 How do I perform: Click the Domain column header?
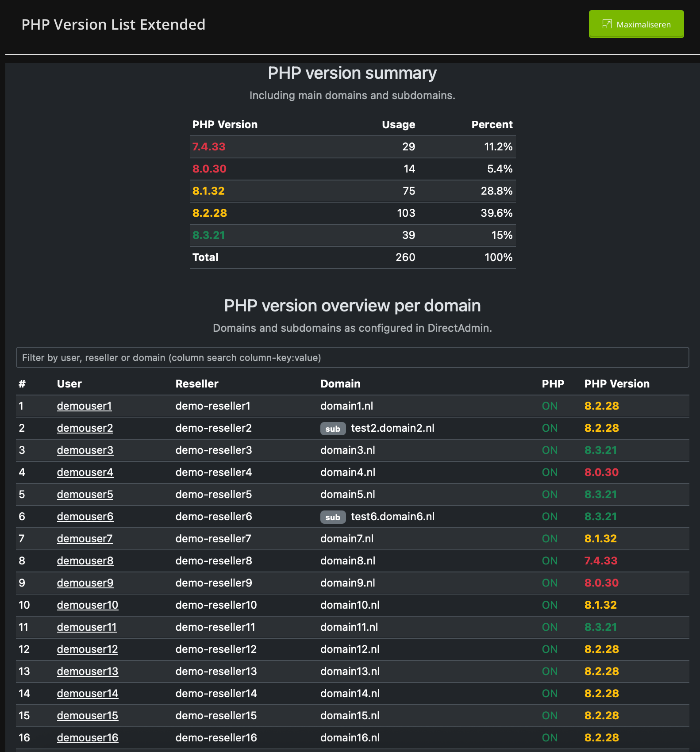340,384
